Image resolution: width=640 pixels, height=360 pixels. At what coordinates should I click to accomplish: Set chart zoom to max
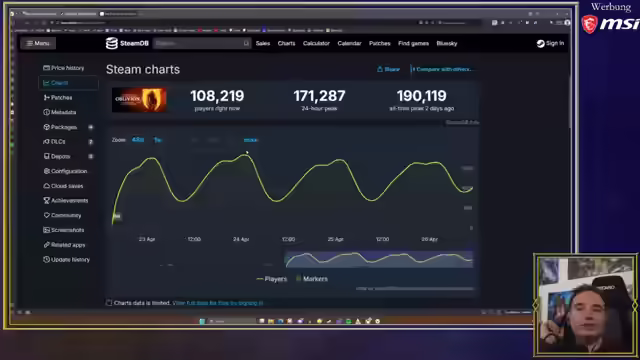251,140
